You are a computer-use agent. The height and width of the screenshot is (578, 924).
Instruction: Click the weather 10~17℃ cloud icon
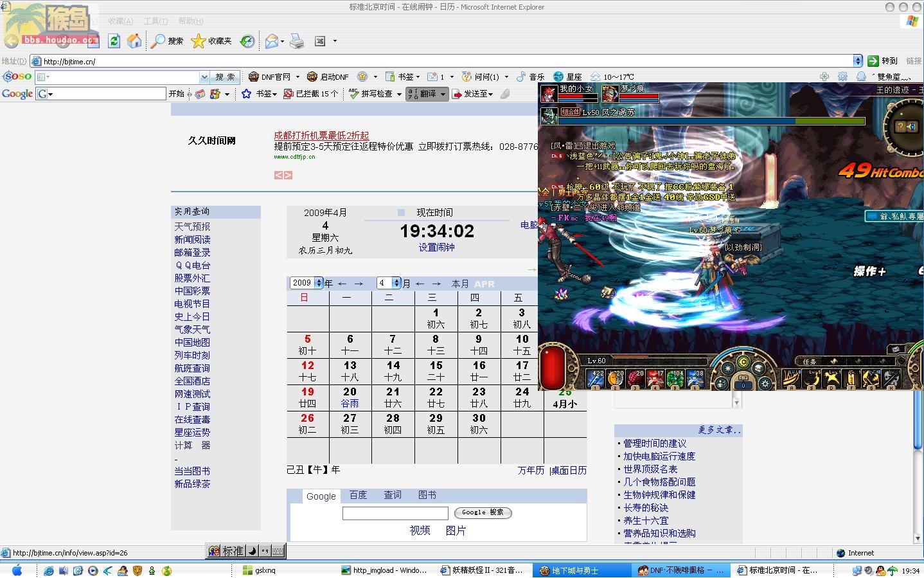pyautogui.click(x=596, y=77)
